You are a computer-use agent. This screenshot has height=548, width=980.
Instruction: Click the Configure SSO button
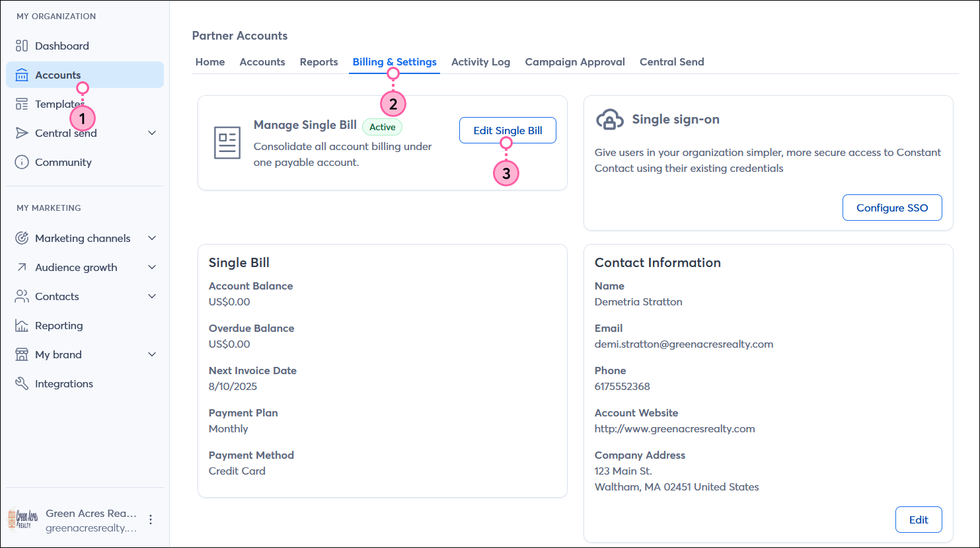892,208
